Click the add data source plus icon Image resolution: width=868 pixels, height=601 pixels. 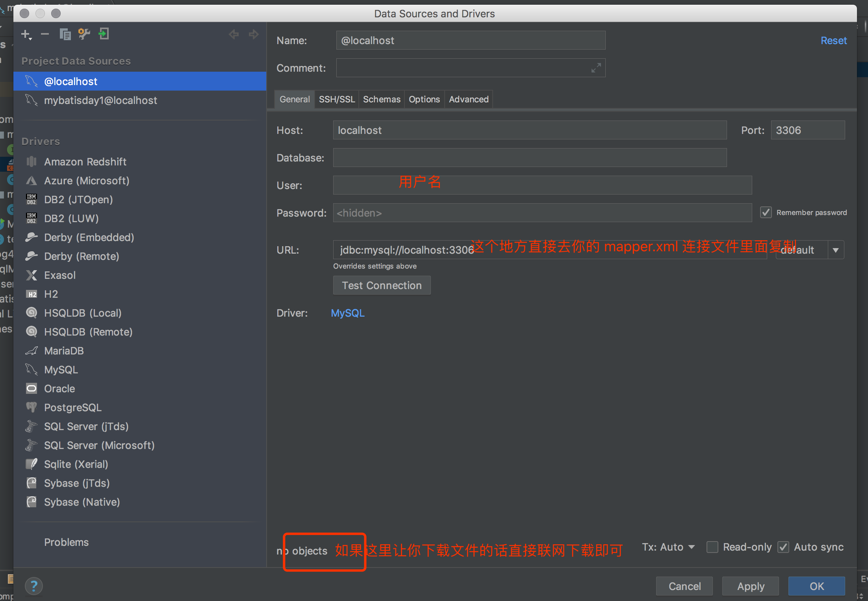(25, 34)
